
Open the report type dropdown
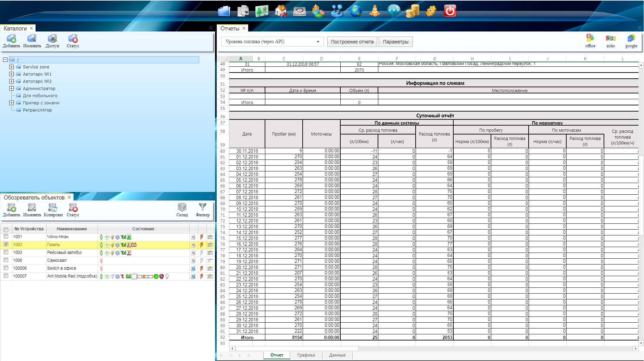pos(318,42)
